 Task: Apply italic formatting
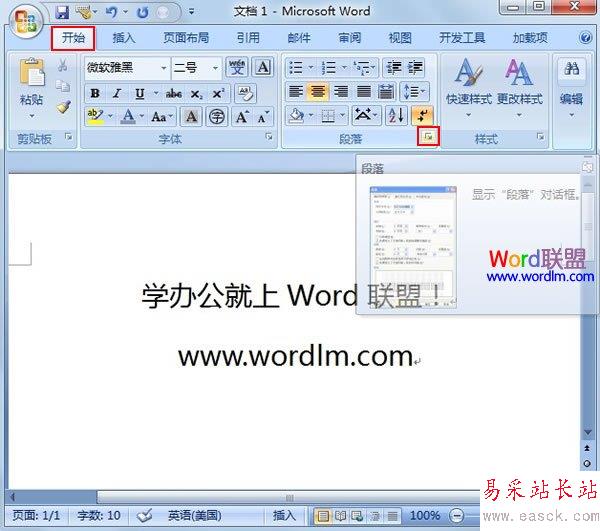coord(117,93)
